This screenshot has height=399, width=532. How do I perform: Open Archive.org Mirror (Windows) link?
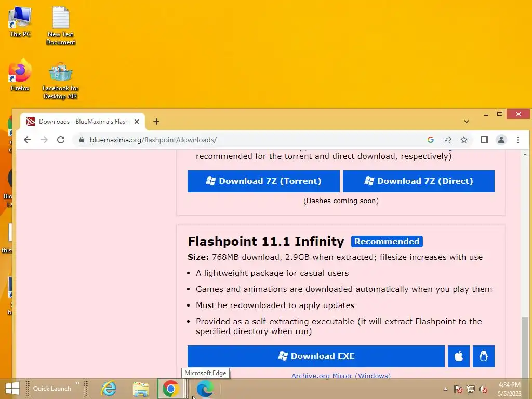point(341,376)
